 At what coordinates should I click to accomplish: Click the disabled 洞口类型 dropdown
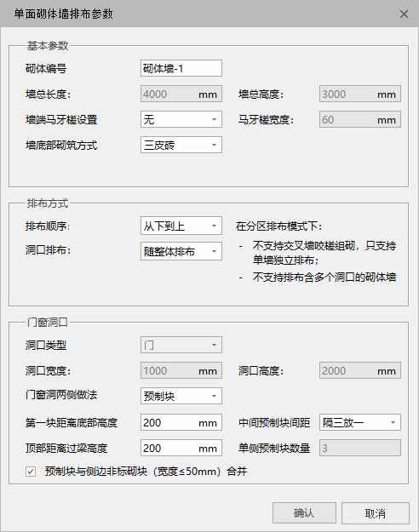(181, 345)
